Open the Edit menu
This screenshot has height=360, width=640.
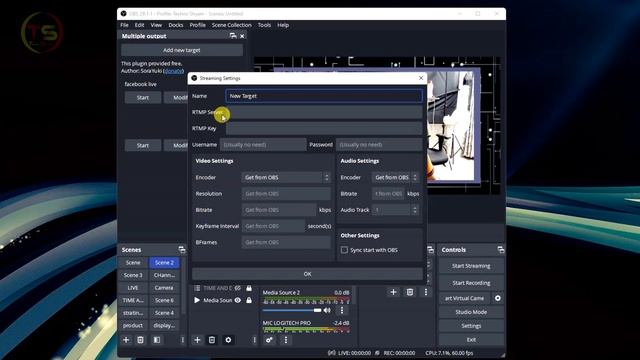(139, 25)
